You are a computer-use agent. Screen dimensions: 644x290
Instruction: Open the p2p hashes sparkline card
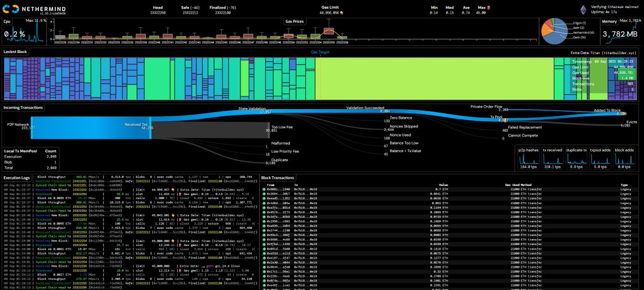[x=529, y=158]
